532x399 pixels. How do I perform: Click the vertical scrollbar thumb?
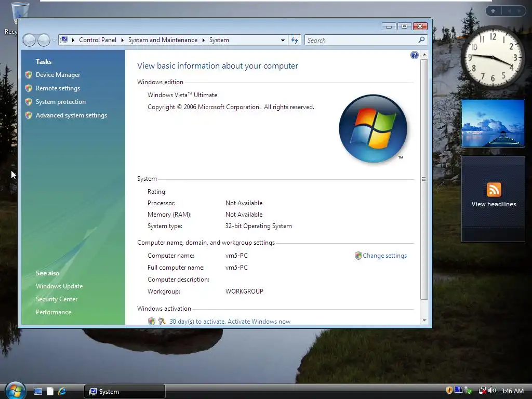(424, 179)
